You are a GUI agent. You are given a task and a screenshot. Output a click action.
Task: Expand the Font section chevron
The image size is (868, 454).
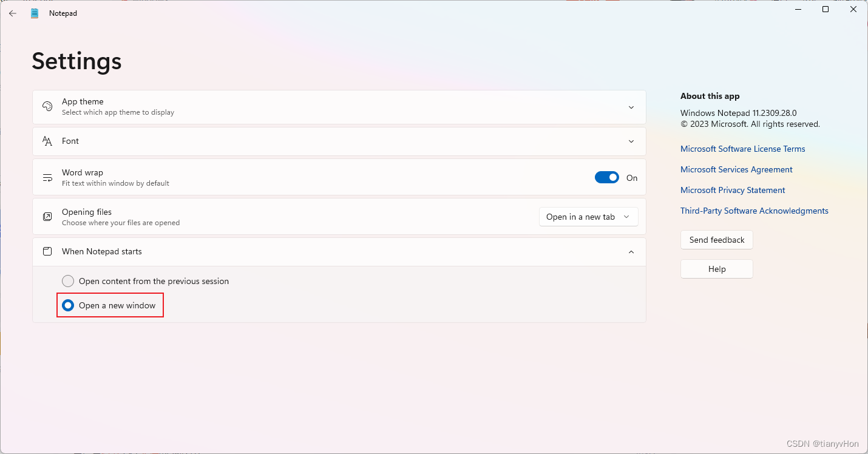(x=631, y=141)
